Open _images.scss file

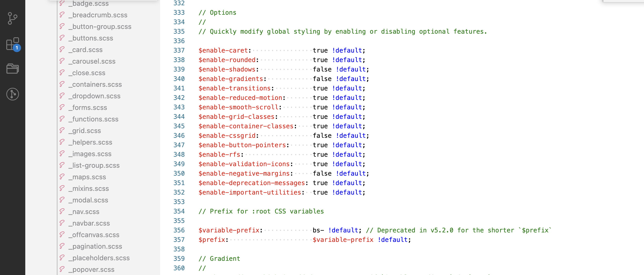coord(90,154)
